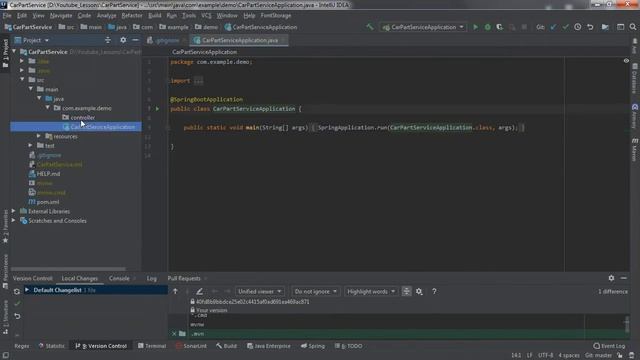Toggle reader mode eye icon in editor
The width and height of the screenshot is (640, 360).
(x=626, y=61)
